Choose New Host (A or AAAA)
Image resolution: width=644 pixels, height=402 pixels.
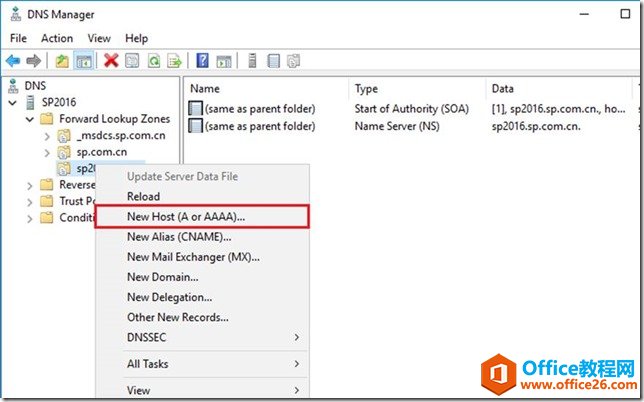tap(202, 216)
